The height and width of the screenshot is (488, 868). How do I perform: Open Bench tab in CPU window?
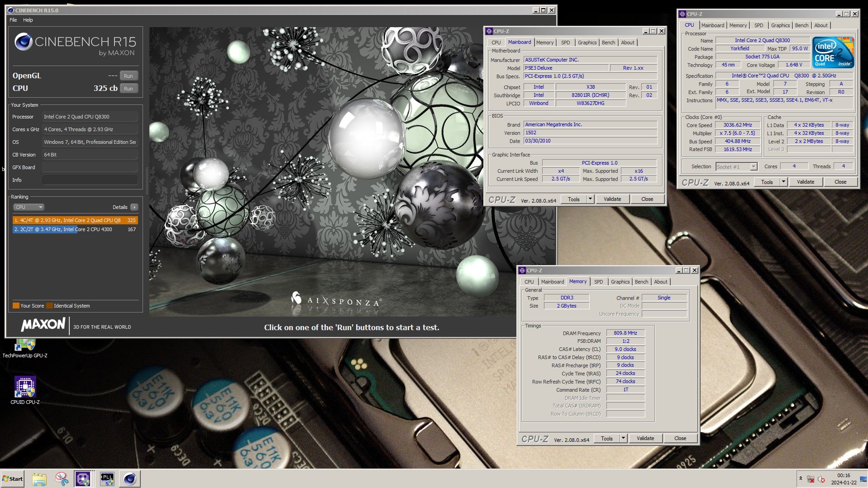[801, 25]
